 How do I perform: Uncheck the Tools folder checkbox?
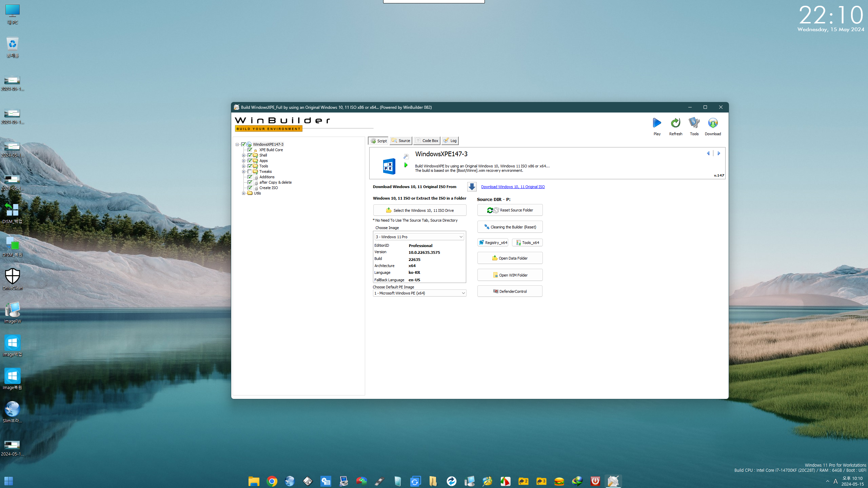(x=250, y=166)
